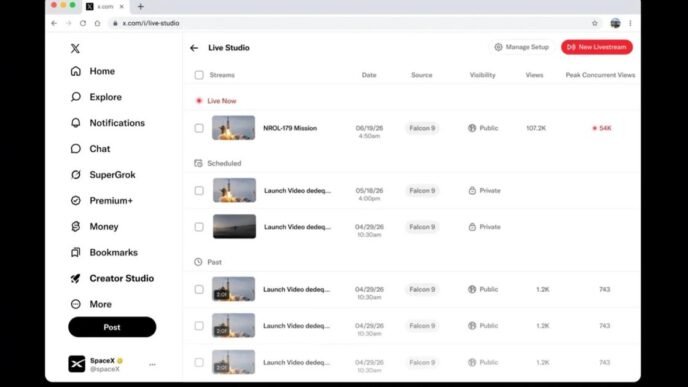
Task: Open the NROL-179 Mission thumbnail
Action: (x=233, y=128)
